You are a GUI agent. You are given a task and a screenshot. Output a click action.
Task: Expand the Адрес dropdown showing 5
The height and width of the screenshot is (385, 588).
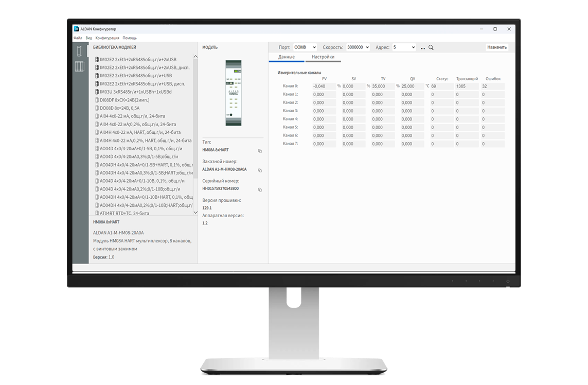(404, 47)
